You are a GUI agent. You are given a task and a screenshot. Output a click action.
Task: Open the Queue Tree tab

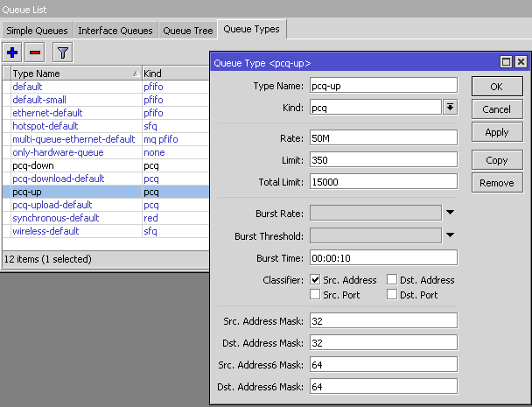tap(187, 31)
